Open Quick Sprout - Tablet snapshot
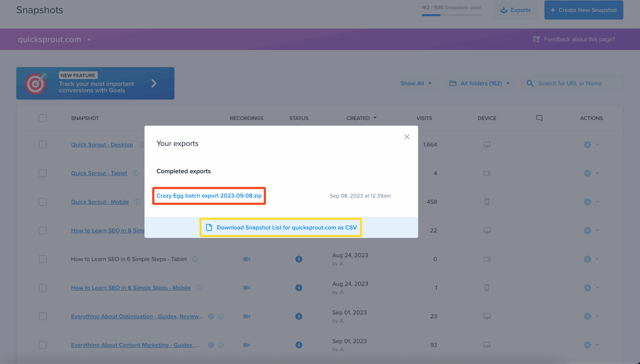Image resolution: width=640 pixels, height=364 pixels. pyautogui.click(x=99, y=173)
